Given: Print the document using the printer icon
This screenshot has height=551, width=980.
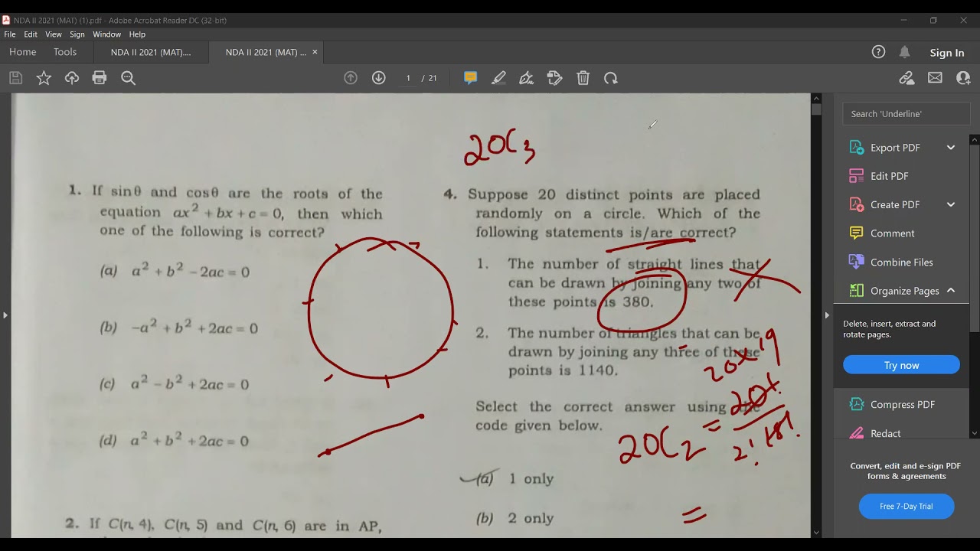Looking at the screenshot, I should point(100,78).
